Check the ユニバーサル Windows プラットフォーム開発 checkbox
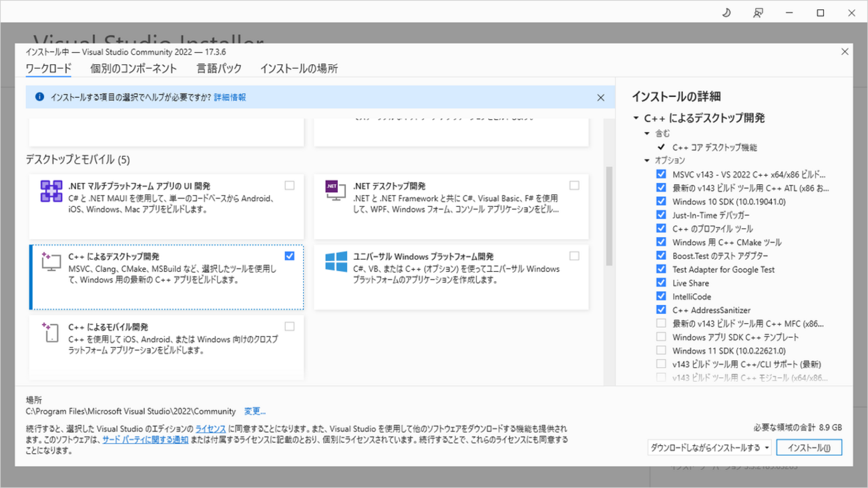The width and height of the screenshot is (868, 488). (x=574, y=256)
